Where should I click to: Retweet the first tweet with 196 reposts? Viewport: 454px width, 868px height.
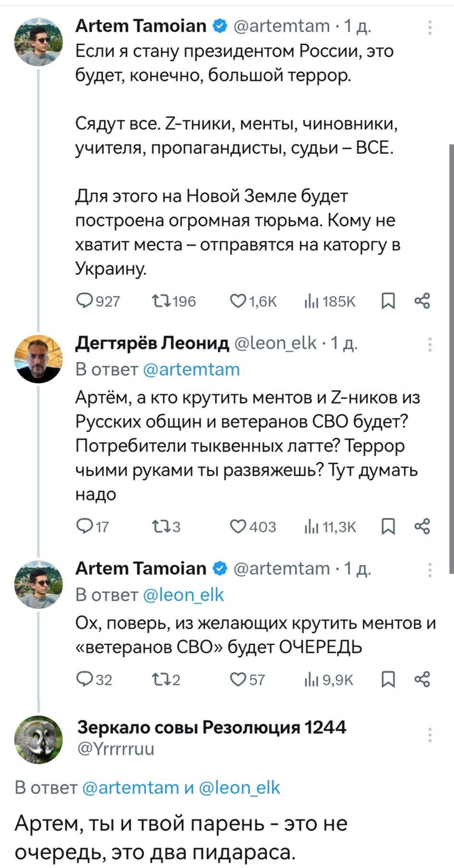coord(159,301)
